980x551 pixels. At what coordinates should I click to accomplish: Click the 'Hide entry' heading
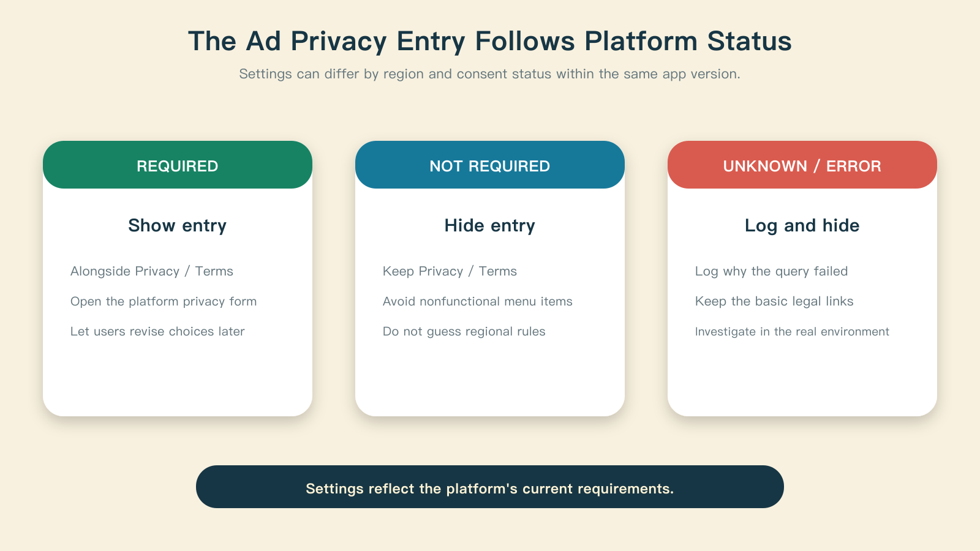(x=490, y=225)
